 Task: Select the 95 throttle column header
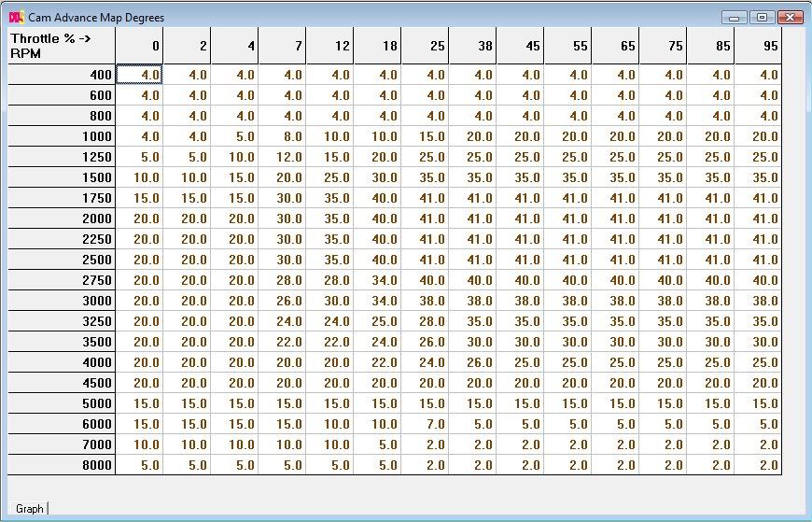coord(757,46)
